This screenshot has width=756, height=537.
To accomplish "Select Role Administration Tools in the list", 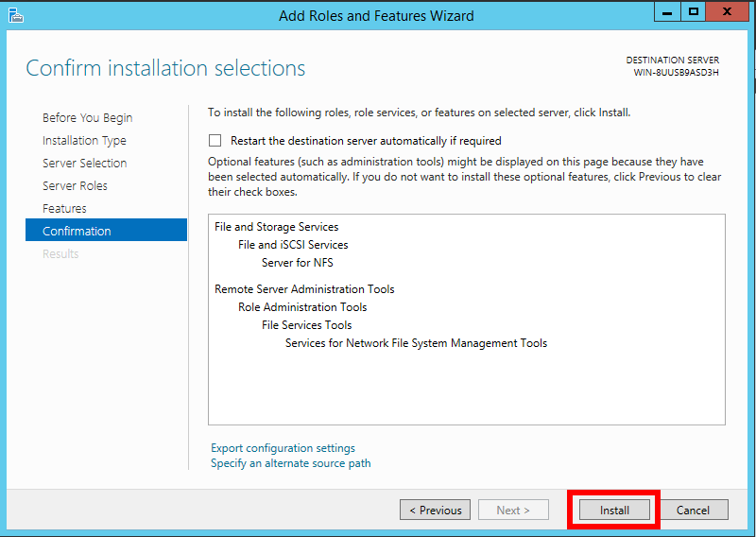I will (302, 307).
